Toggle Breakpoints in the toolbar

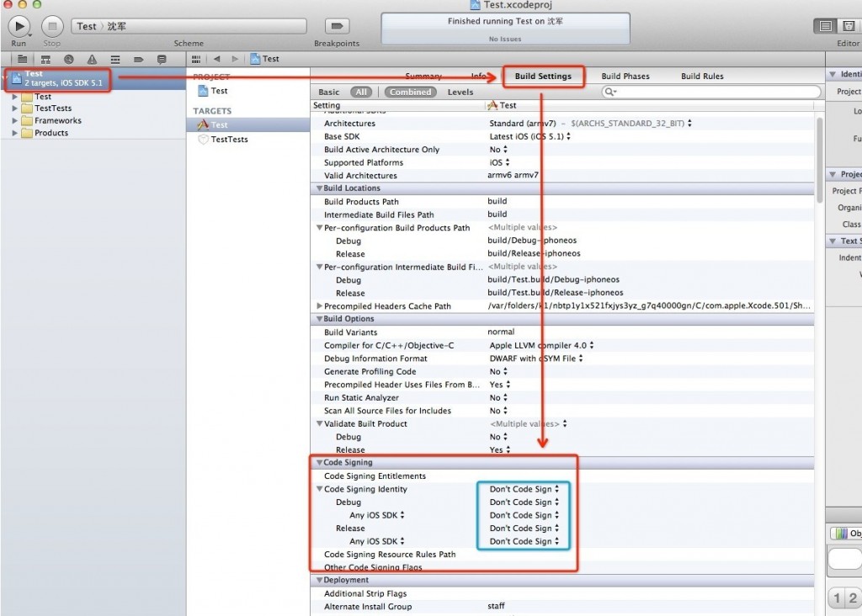click(x=337, y=26)
